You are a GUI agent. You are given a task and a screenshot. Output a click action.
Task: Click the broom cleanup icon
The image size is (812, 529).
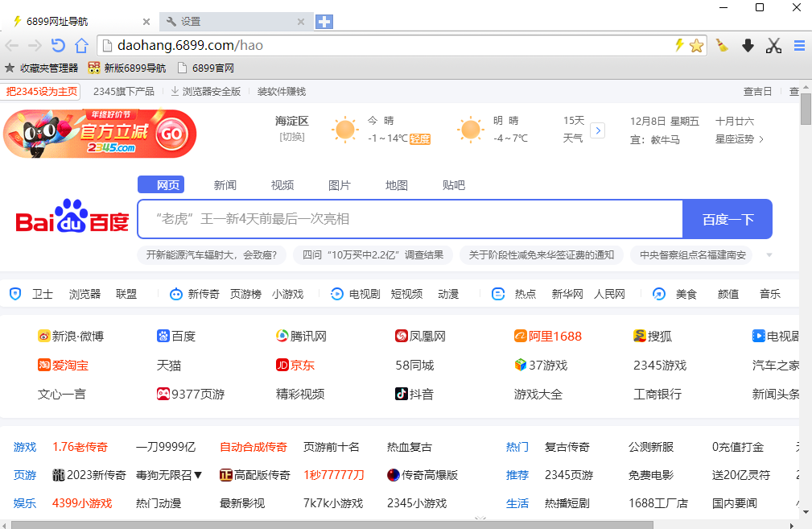(x=722, y=46)
